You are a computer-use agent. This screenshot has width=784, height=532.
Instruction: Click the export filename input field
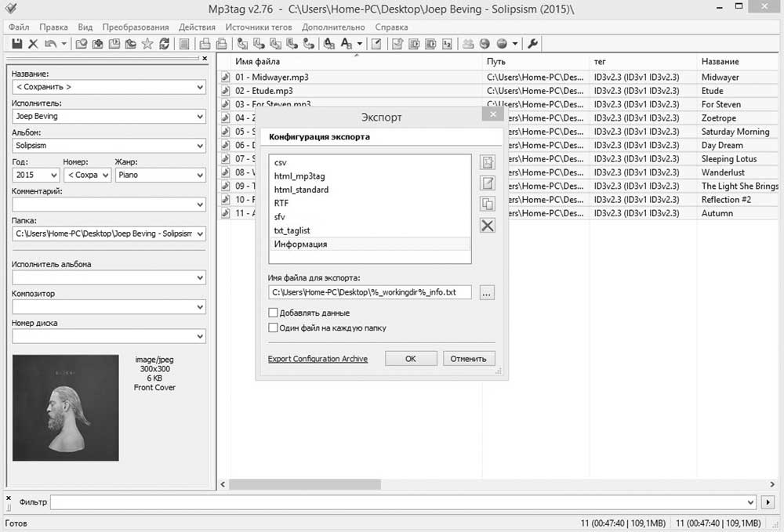(x=369, y=292)
